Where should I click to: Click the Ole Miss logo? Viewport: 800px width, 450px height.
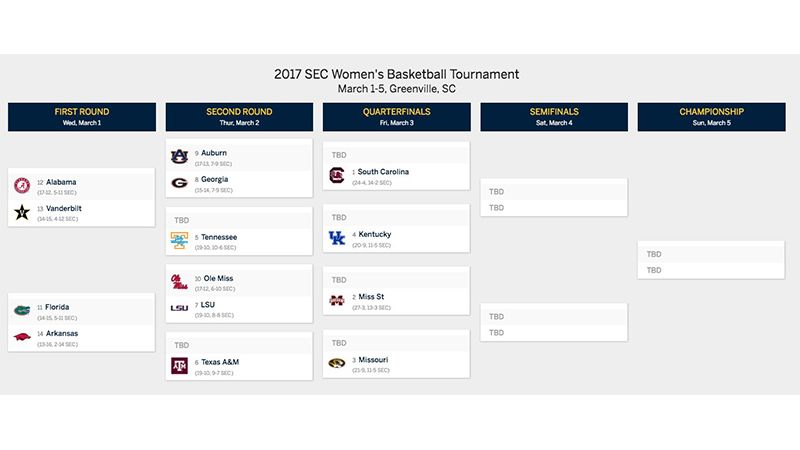(x=179, y=282)
